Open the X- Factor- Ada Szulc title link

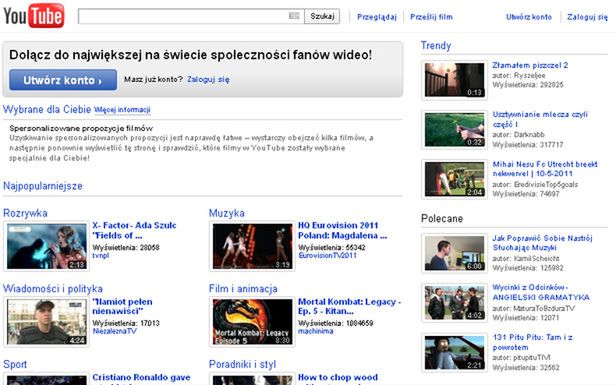pyautogui.click(x=134, y=230)
